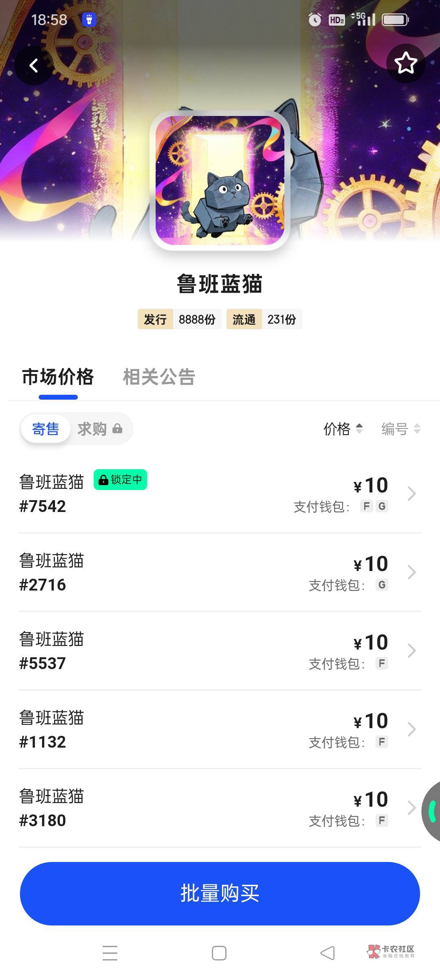The width and height of the screenshot is (440, 980).
Task: Open the floating green side widget
Action: point(432,811)
